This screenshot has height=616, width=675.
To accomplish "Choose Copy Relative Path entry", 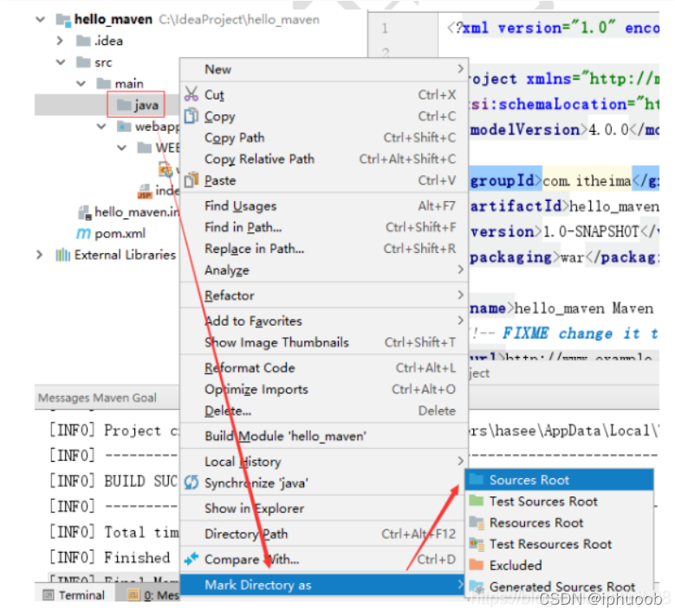I will point(324,159).
